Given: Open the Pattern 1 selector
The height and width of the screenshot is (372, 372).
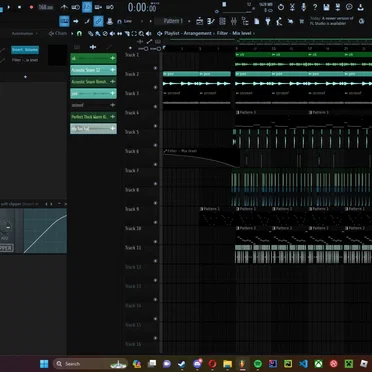Looking at the screenshot, I should click(173, 21).
